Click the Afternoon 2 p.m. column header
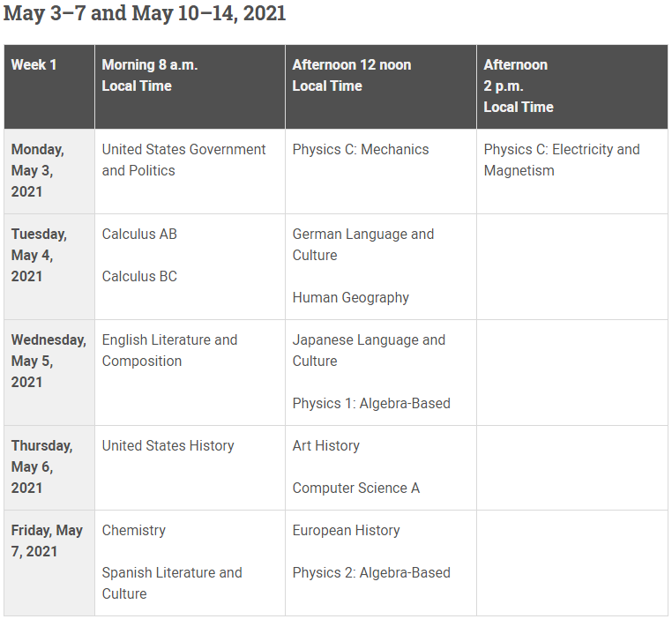This screenshot has width=672, height=619. tap(519, 86)
